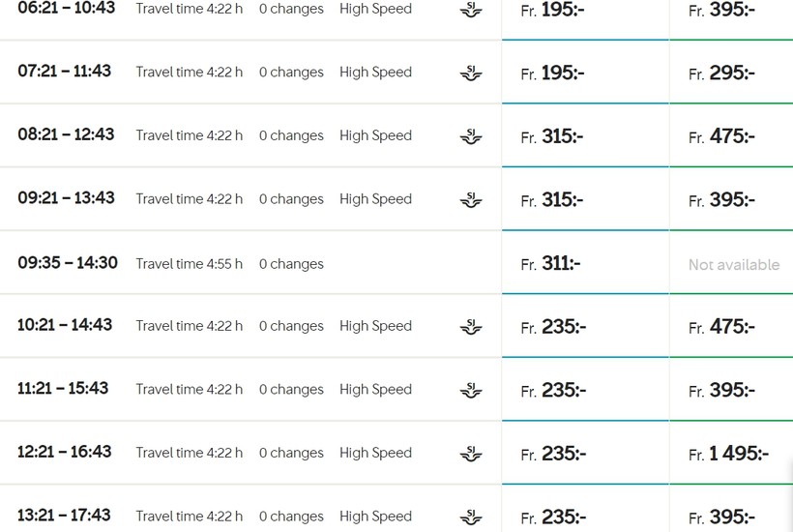Pick the Fr. 1 495 fare at 12:21
793x532 pixels.
(731, 453)
